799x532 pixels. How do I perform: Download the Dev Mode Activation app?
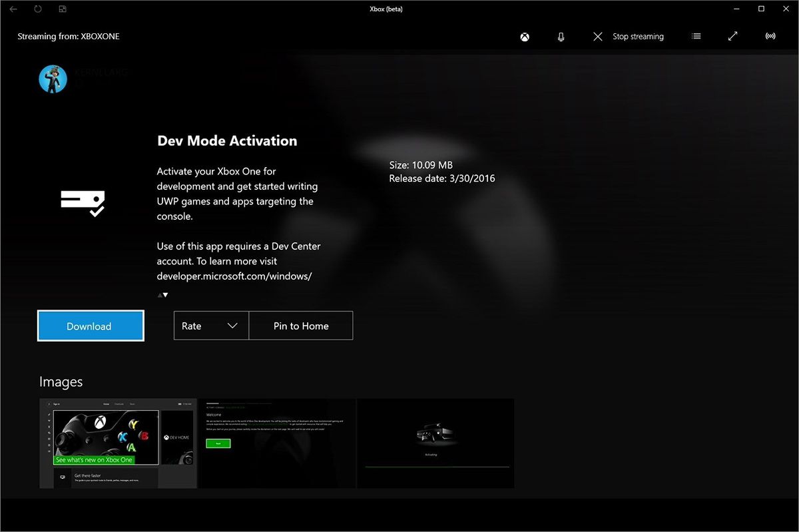point(90,326)
